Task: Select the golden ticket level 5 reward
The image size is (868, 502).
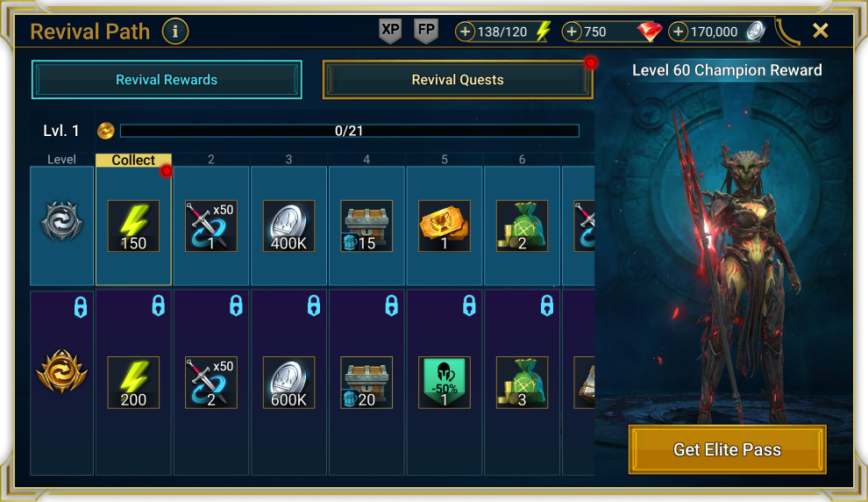Action: (444, 226)
